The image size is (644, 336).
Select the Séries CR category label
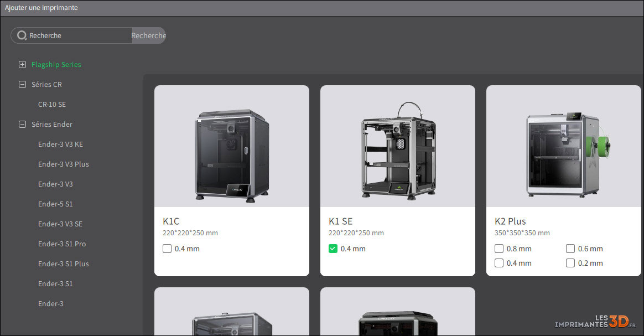point(47,84)
